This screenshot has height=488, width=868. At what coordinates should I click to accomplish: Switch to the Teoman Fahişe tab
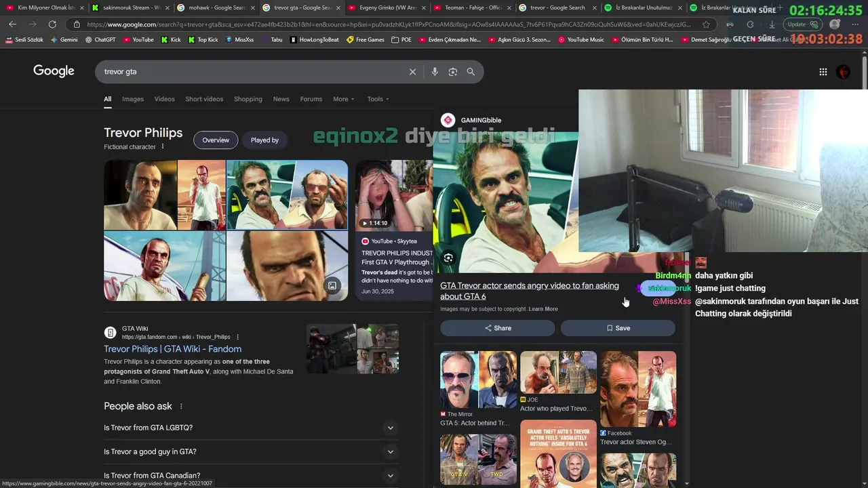(x=471, y=7)
